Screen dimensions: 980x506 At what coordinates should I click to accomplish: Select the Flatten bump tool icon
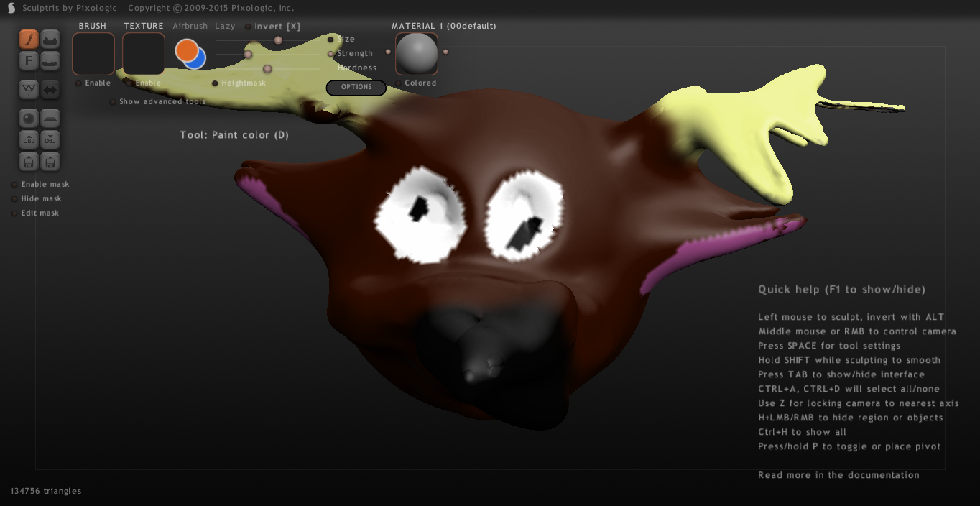(x=50, y=60)
